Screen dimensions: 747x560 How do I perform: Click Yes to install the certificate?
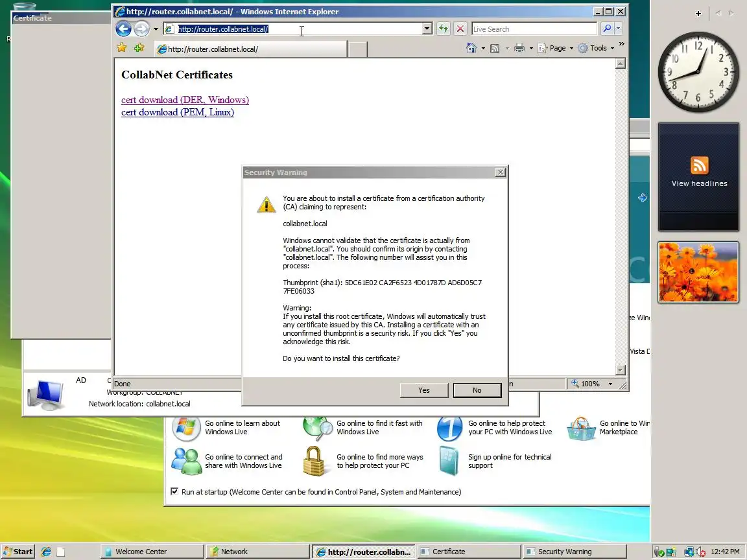[424, 390]
